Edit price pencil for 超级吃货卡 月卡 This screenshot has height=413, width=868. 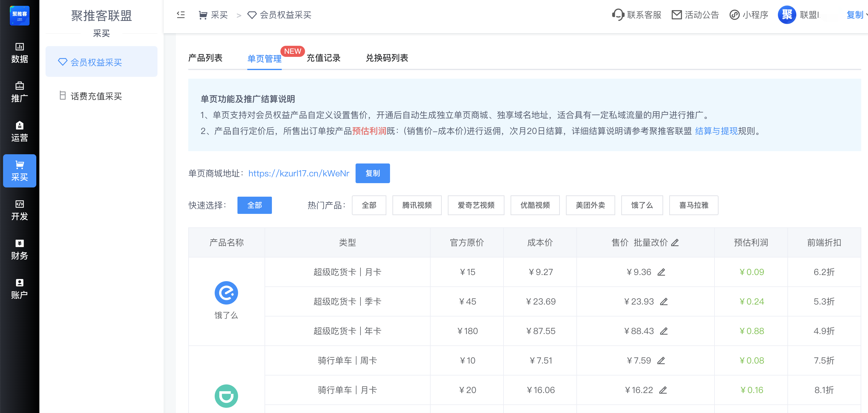tap(661, 272)
